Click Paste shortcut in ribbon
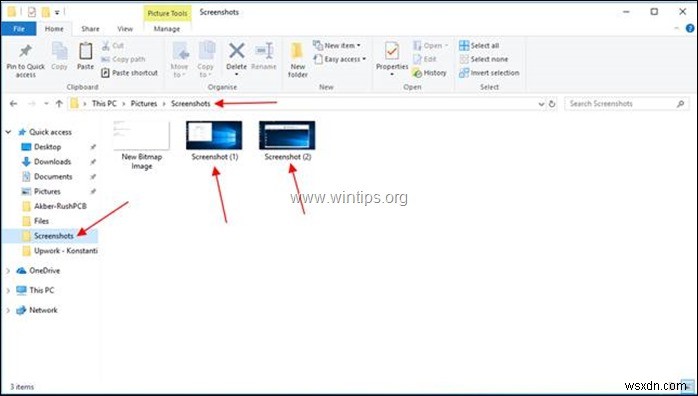This screenshot has height=396, width=698. pos(130,73)
